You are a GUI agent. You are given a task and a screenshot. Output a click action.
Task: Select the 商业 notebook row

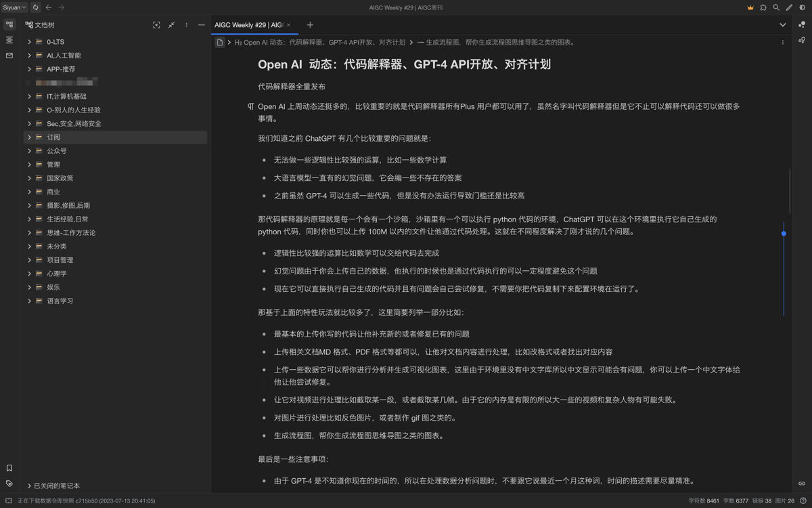(x=115, y=192)
